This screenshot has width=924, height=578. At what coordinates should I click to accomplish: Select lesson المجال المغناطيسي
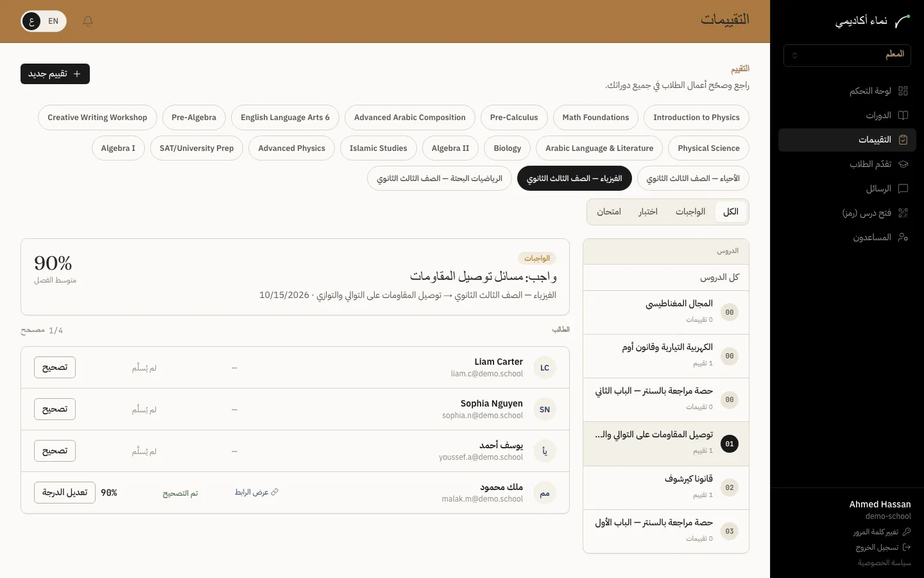(x=666, y=312)
